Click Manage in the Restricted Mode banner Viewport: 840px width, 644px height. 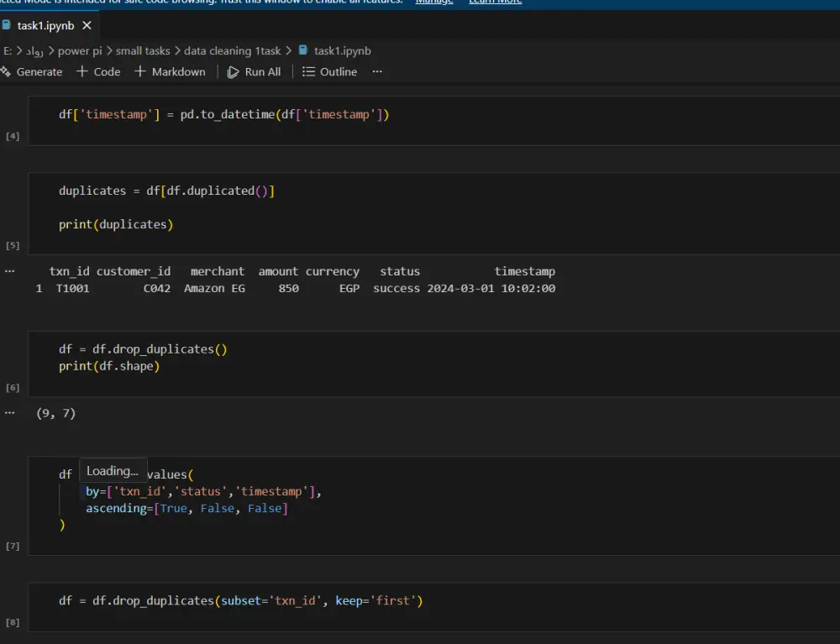434,2
